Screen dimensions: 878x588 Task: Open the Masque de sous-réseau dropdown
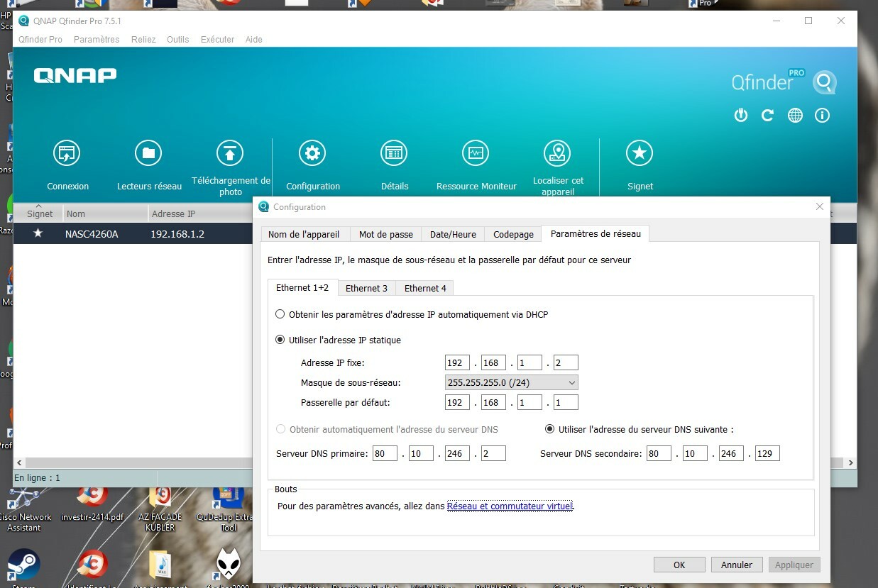(x=511, y=382)
